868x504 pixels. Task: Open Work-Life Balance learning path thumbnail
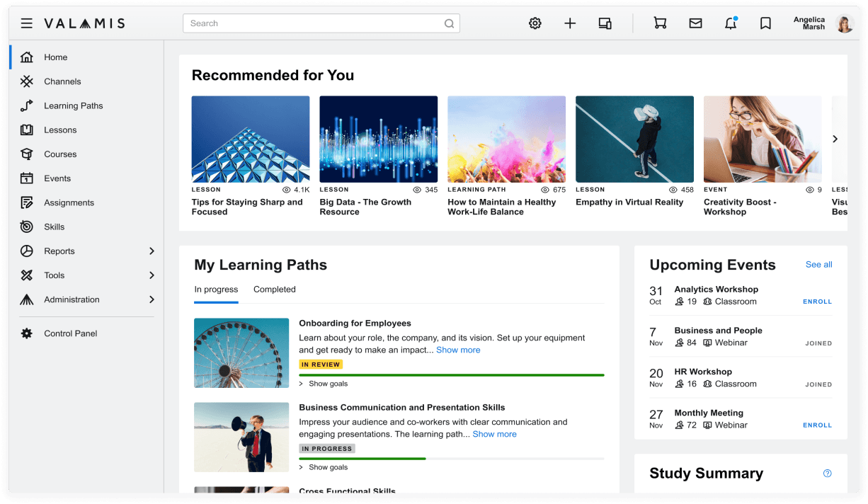(x=506, y=139)
